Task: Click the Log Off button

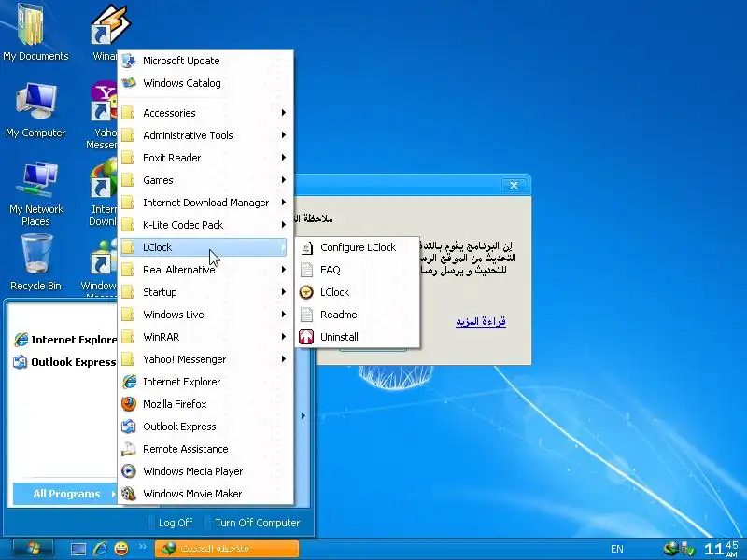Action: pos(171,523)
